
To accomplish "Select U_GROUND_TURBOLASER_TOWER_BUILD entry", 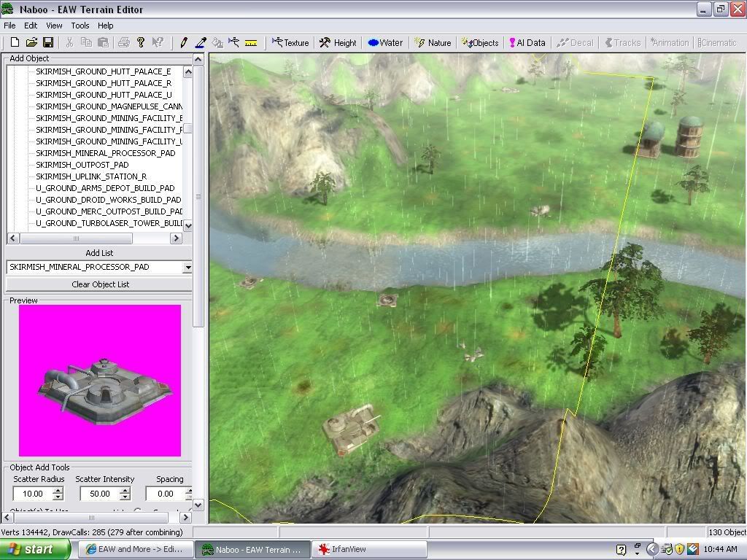I will point(109,223).
